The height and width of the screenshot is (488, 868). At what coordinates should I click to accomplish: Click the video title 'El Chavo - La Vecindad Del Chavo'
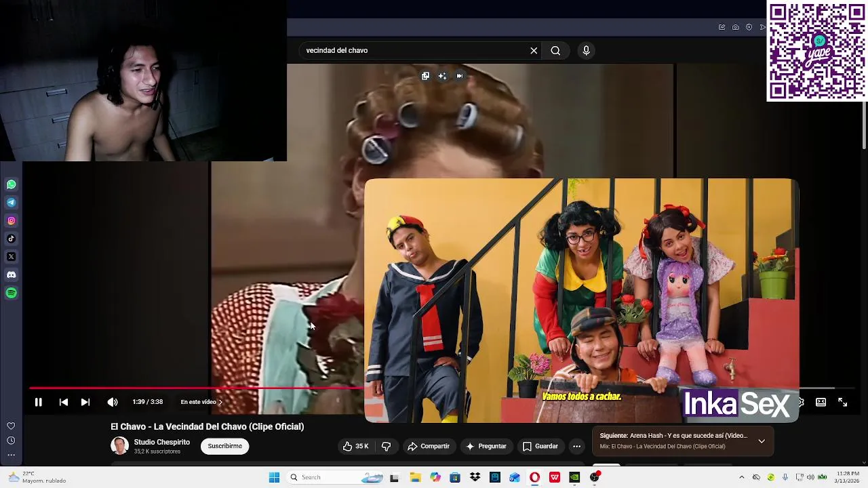[x=208, y=426]
